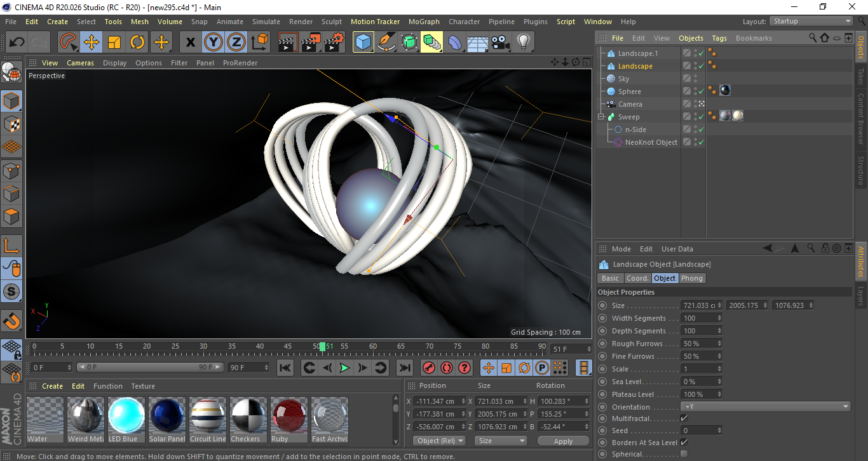
Task: Click the Coordinate System icon
Action: coord(259,43)
